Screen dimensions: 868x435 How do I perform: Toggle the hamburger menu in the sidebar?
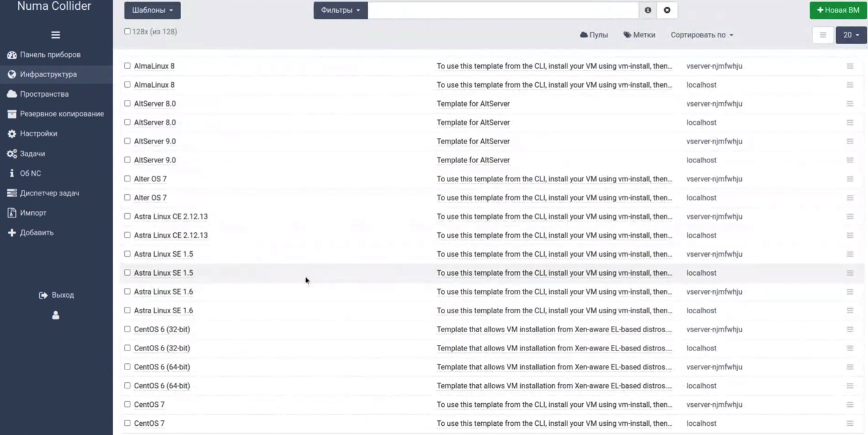(x=56, y=35)
